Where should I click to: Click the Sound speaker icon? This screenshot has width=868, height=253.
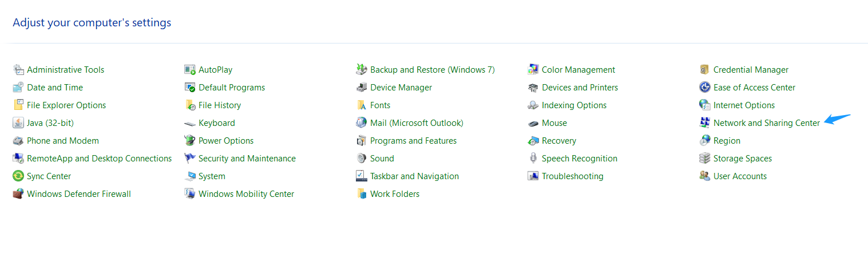[x=361, y=159]
